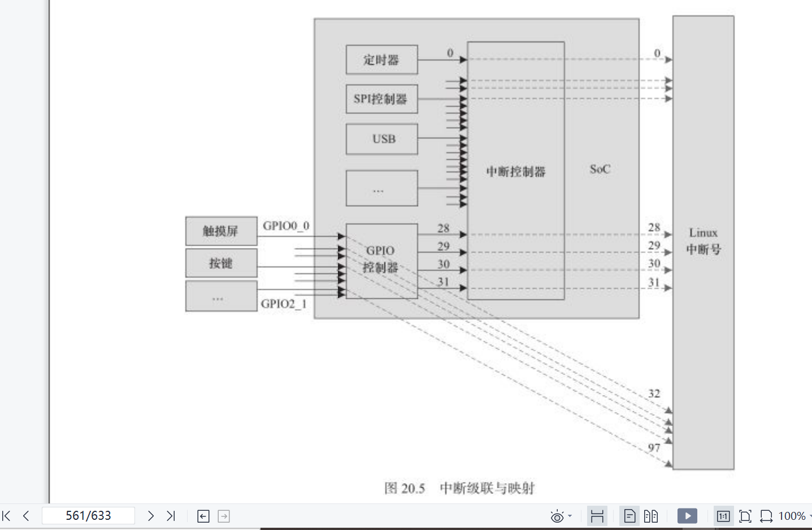Expand the eye protection dropdown arrow
812x530 pixels.
click(x=570, y=516)
